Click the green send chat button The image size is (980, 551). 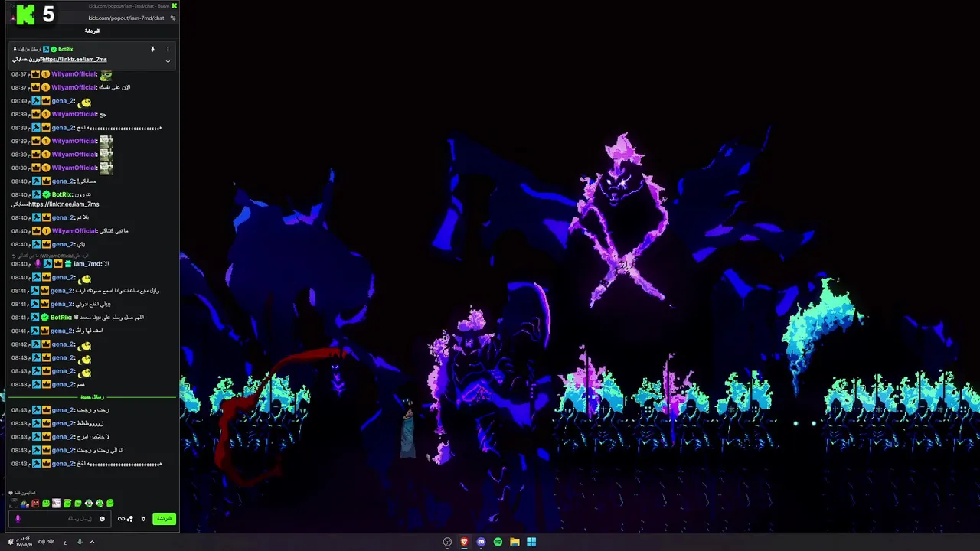tap(164, 519)
